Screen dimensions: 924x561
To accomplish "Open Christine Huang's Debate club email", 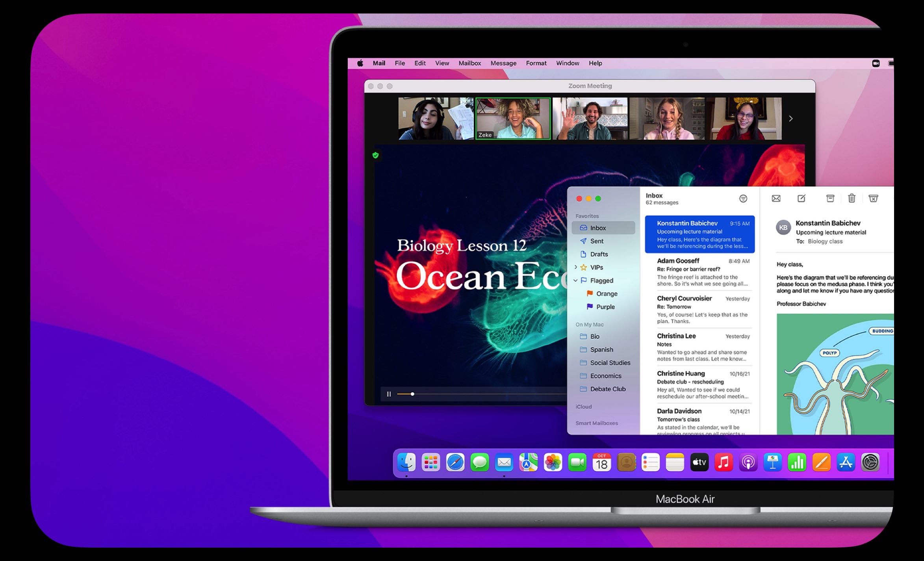I will (x=700, y=385).
